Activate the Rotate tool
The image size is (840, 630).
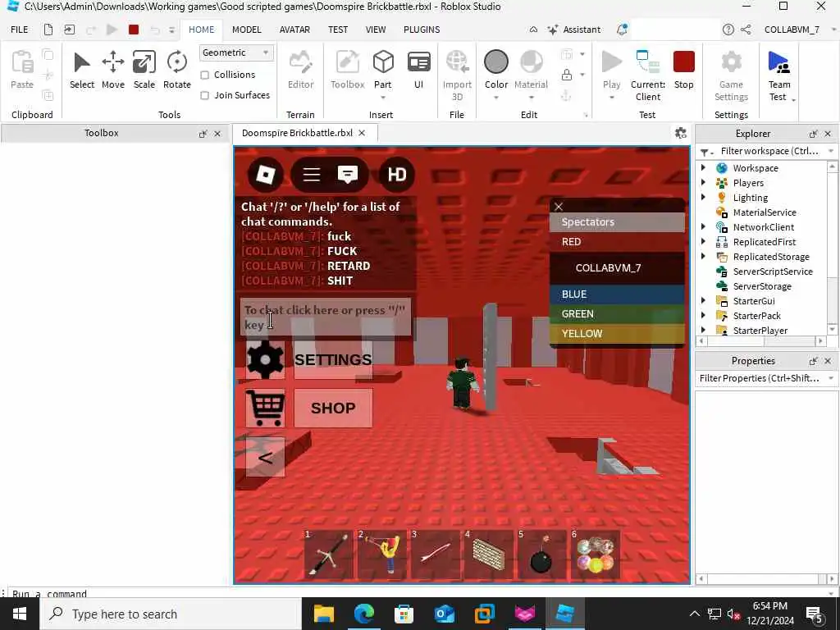[177, 70]
